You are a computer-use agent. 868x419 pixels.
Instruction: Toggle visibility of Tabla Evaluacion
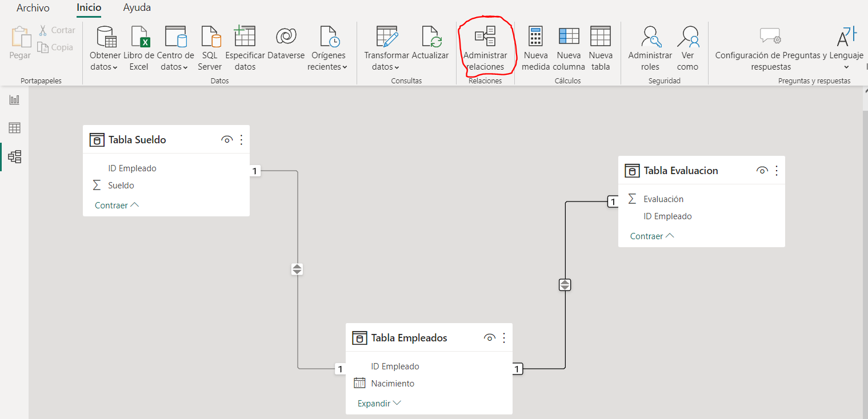tap(762, 171)
